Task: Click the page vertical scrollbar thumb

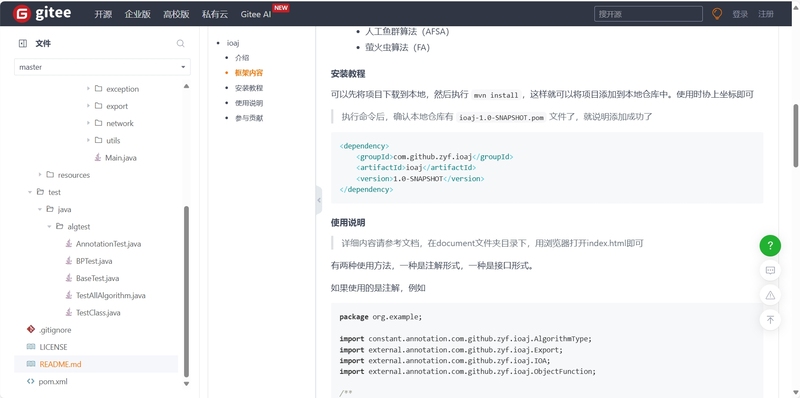Action: [x=796, y=135]
